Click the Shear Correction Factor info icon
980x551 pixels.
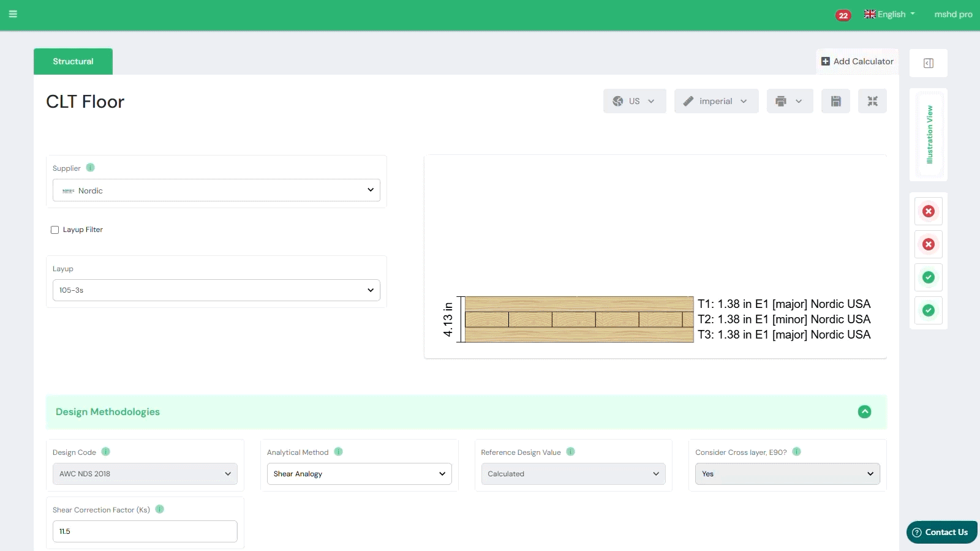click(x=160, y=509)
